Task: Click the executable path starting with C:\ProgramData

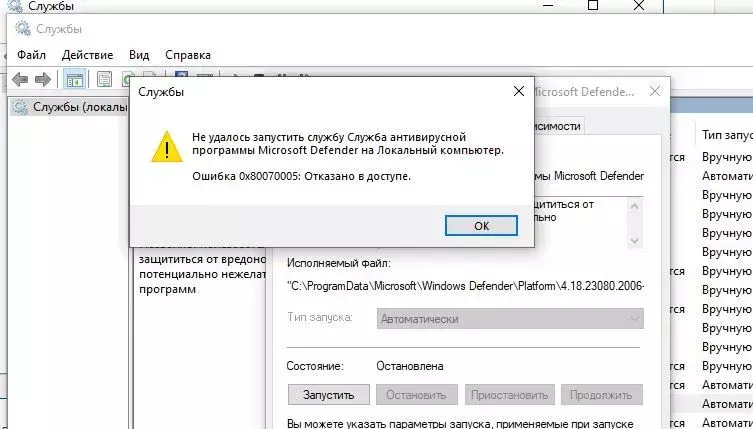Action: coord(465,286)
